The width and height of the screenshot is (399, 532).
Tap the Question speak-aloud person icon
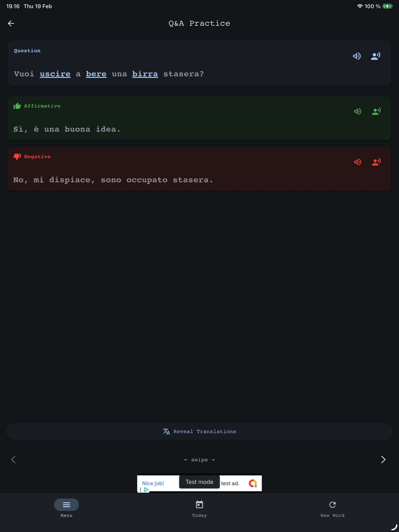point(375,56)
